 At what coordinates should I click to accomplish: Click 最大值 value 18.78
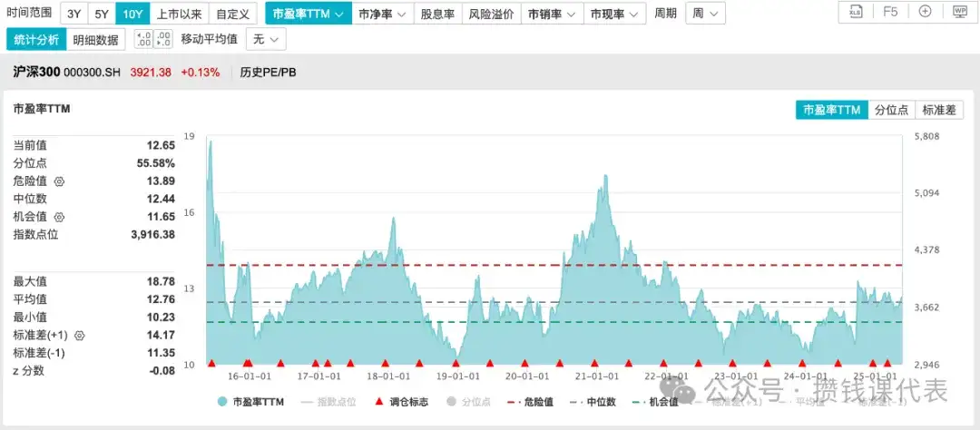(162, 281)
